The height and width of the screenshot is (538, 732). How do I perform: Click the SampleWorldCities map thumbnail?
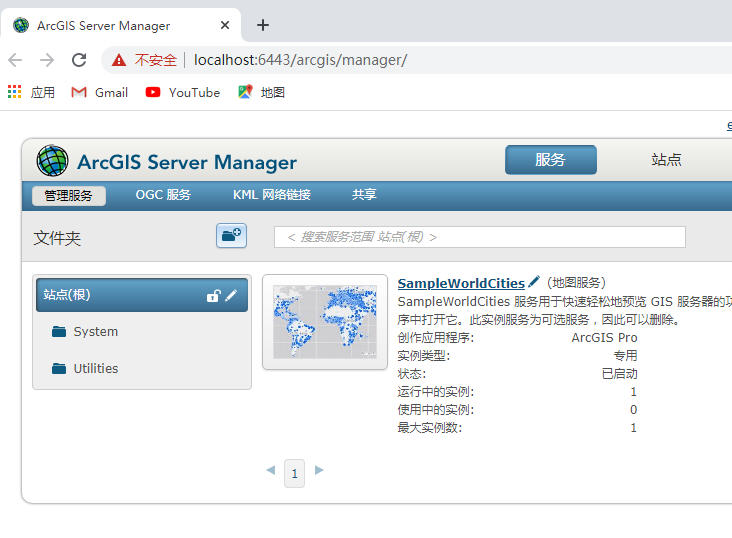coord(325,322)
